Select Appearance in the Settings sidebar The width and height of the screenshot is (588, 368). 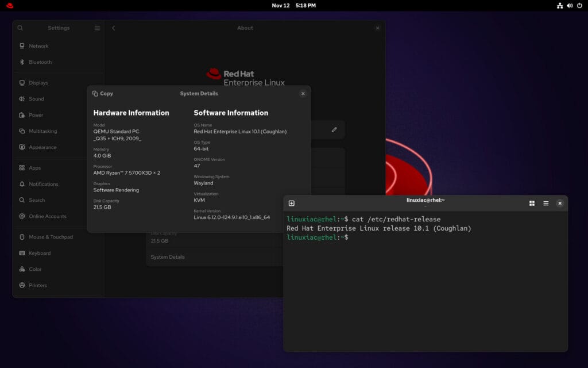click(22, 147)
